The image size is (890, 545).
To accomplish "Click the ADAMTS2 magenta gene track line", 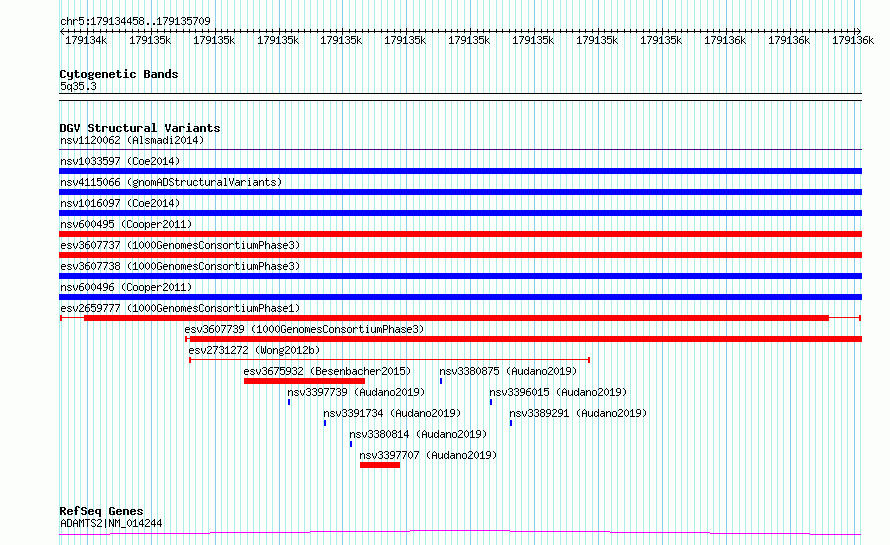I will [460, 533].
